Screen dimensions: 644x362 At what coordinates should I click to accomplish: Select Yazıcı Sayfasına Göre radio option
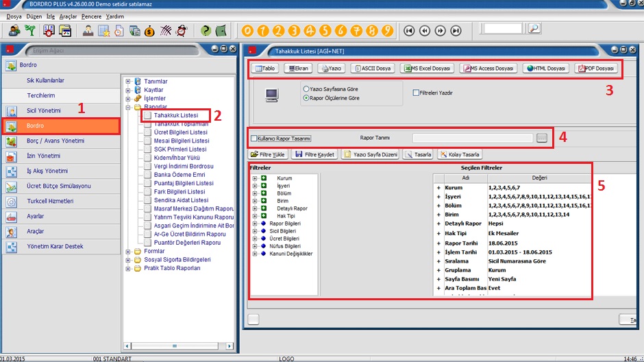click(x=306, y=88)
